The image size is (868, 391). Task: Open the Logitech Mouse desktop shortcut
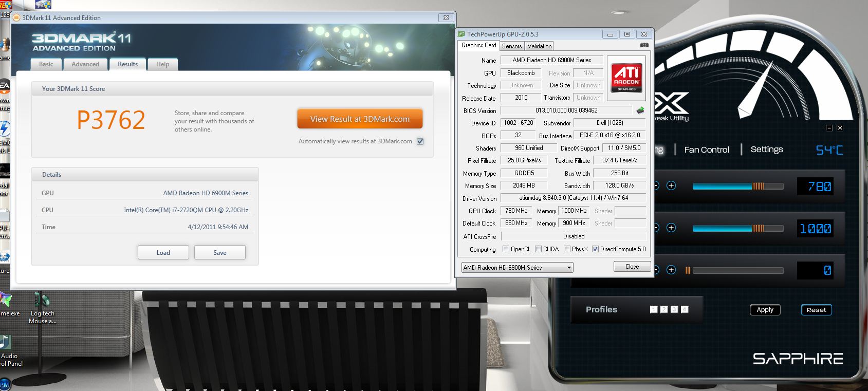(42, 308)
